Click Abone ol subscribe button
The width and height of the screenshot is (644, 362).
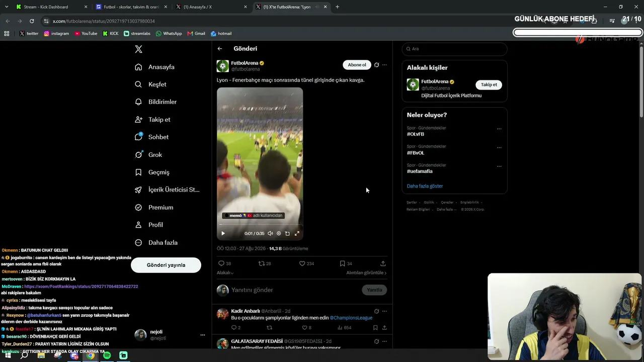click(357, 65)
